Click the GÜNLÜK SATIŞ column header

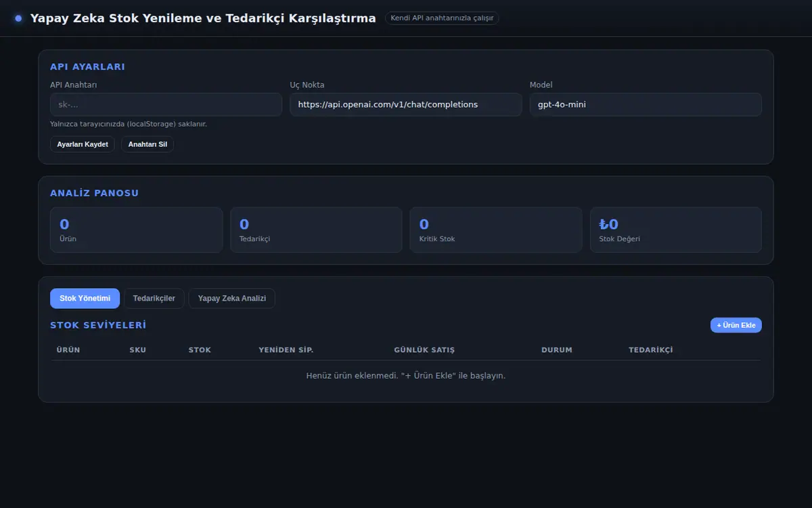click(424, 350)
